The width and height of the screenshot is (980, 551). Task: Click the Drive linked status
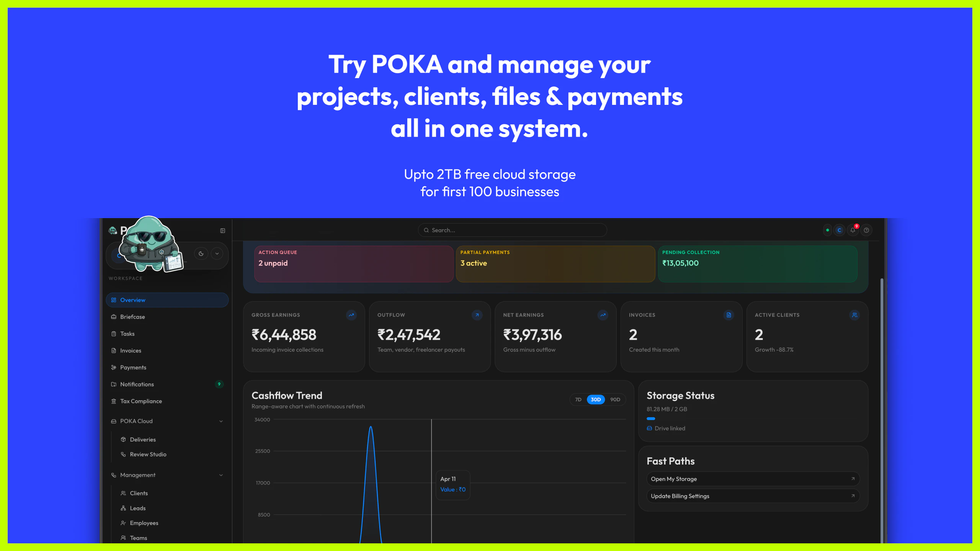tap(666, 429)
